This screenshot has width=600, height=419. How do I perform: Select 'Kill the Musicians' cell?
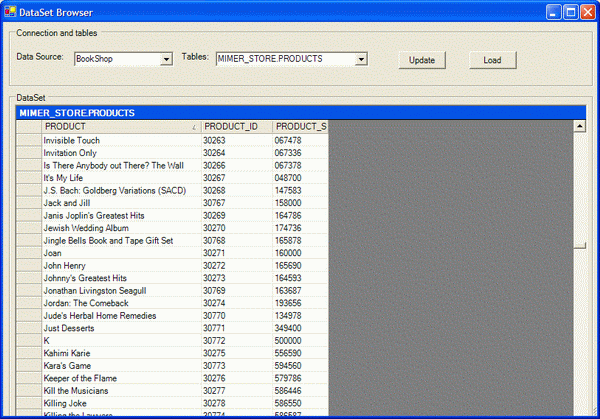click(x=121, y=391)
